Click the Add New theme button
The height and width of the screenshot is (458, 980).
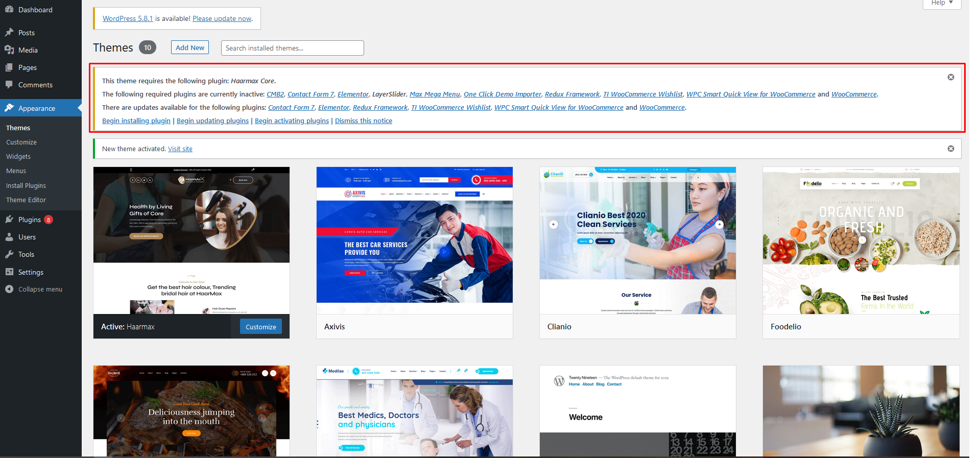tap(190, 47)
